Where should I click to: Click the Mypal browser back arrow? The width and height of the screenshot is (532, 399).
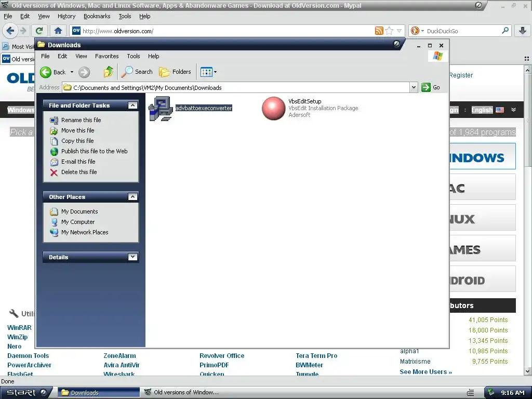coord(10,31)
